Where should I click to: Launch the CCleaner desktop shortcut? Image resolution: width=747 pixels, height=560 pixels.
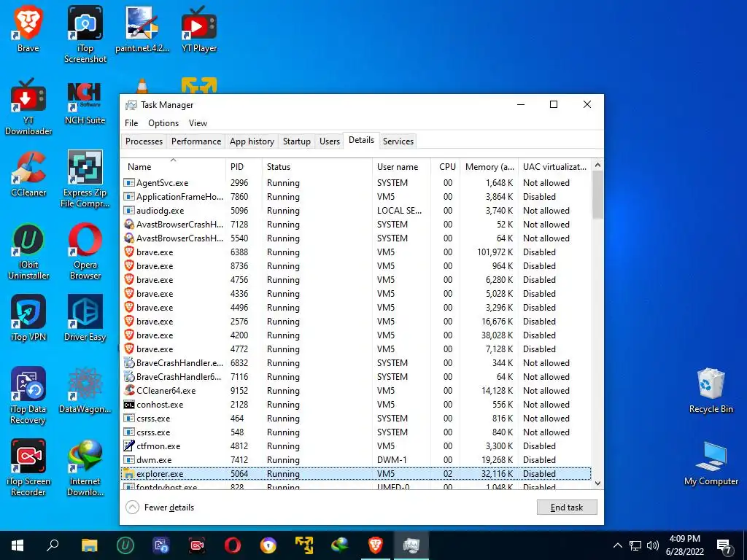click(x=28, y=174)
